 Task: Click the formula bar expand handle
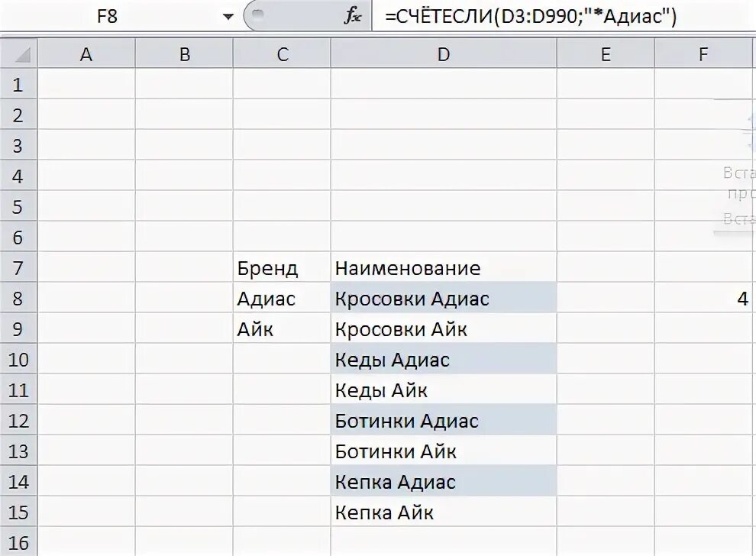coord(258,15)
